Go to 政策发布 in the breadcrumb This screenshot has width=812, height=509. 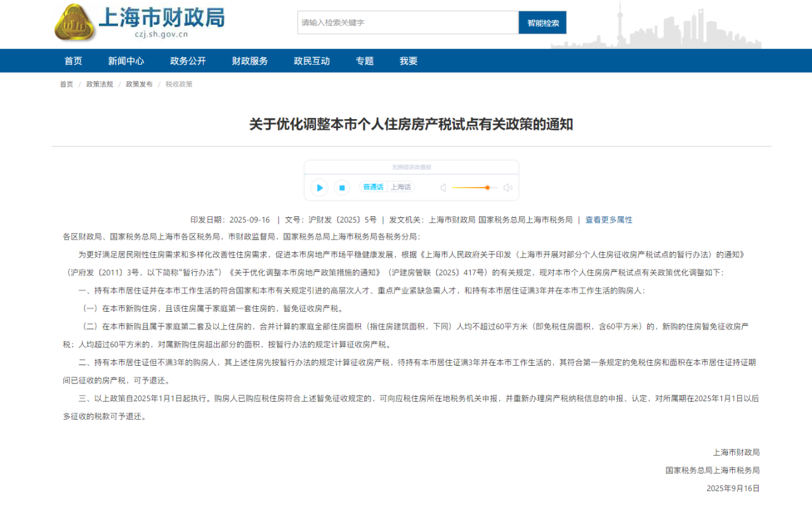[139, 84]
